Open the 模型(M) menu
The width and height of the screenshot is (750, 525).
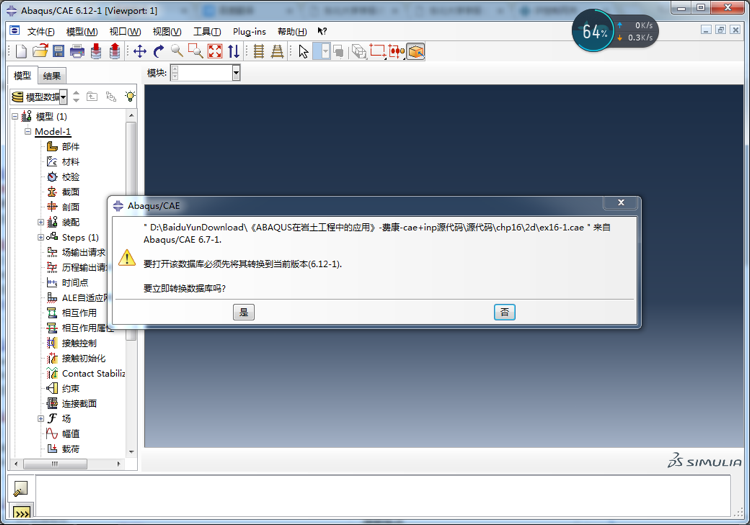point(82,32)
